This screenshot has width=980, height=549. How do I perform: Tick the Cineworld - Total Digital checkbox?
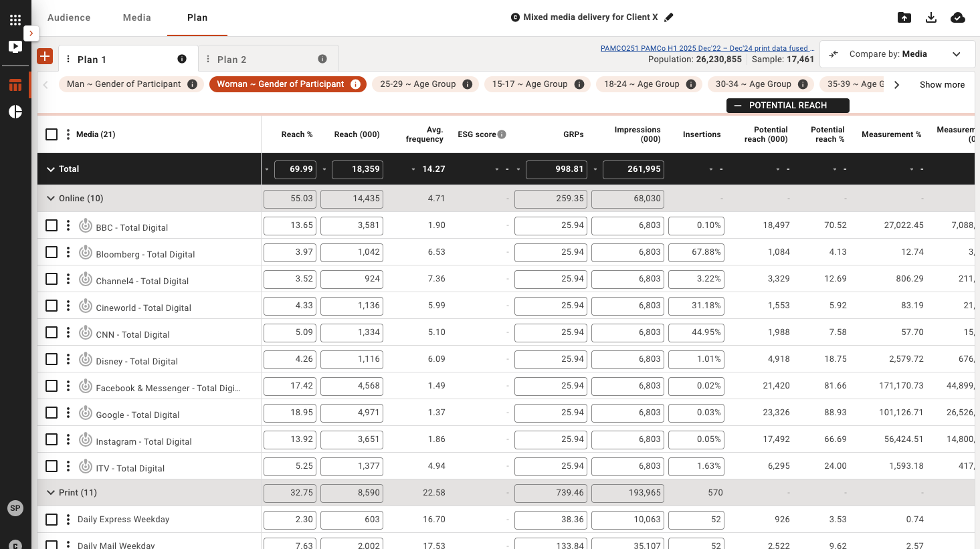(52, 306)
